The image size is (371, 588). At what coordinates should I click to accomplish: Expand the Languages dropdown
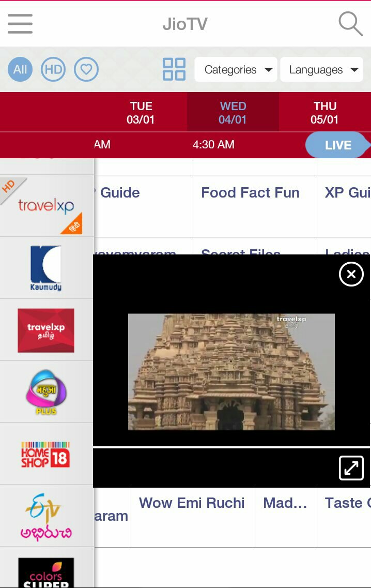[x=321, y=69]
